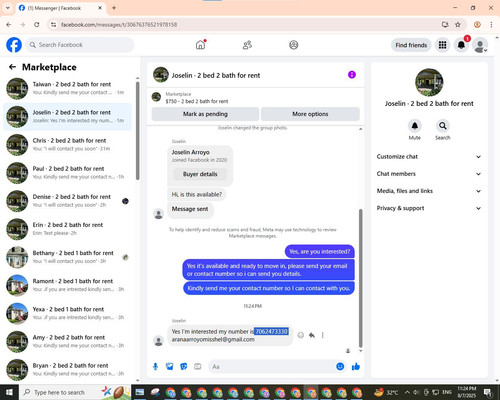This screenshot has height=400, width=500.
Task: Expand the Privacy & support section
Action: 429,208
